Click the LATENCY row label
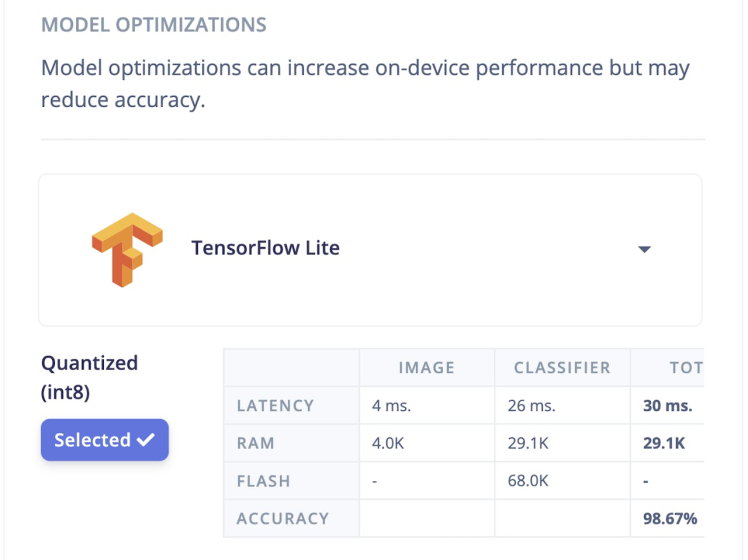 pyautogui.click(x=275, y=406)
